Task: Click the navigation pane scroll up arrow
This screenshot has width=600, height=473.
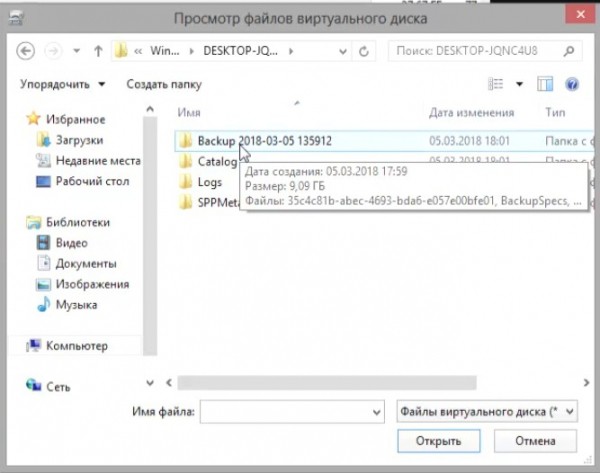Action: coord(150,110)
